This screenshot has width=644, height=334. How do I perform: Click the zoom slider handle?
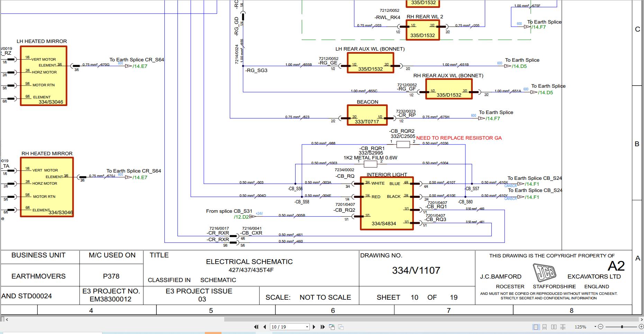[x=622, y=326]
